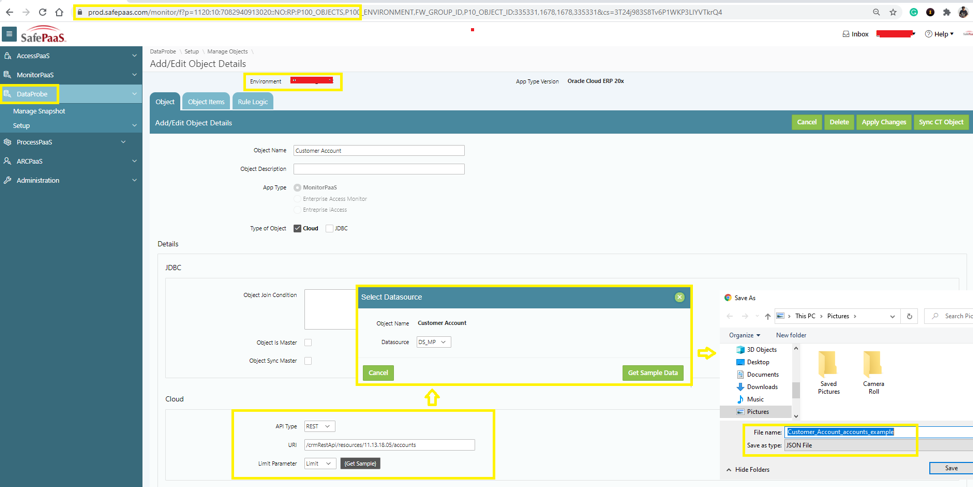Click the File name field in Save As

(879, 432)
